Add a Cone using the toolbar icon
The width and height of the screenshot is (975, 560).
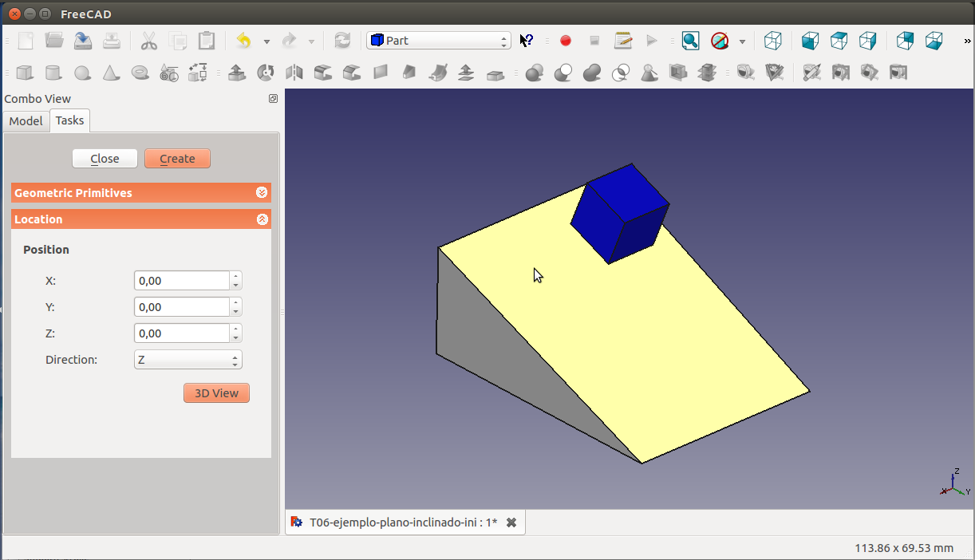111,73
